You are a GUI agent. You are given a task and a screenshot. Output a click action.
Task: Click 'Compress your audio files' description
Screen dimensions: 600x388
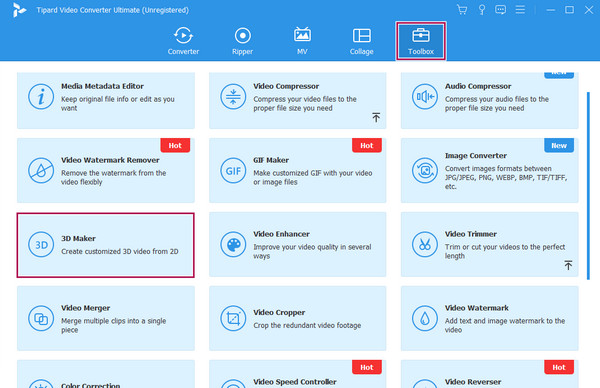coord(497,103)
